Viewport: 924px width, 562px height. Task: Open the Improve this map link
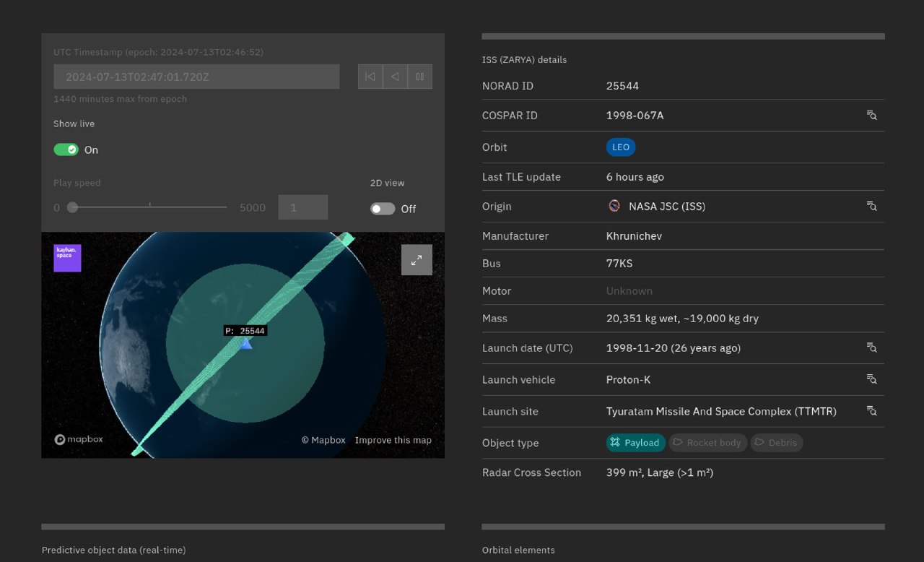pyautogui.click(x=393, y=440)
